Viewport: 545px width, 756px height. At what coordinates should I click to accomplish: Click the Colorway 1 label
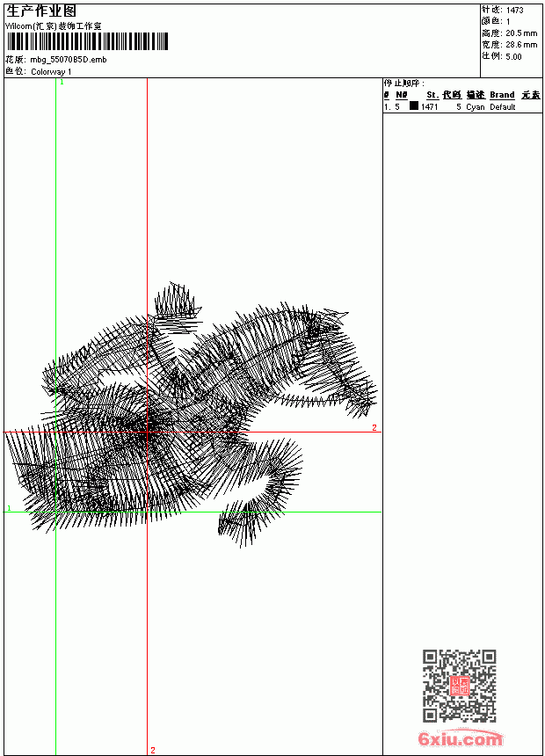pos(51,72)
